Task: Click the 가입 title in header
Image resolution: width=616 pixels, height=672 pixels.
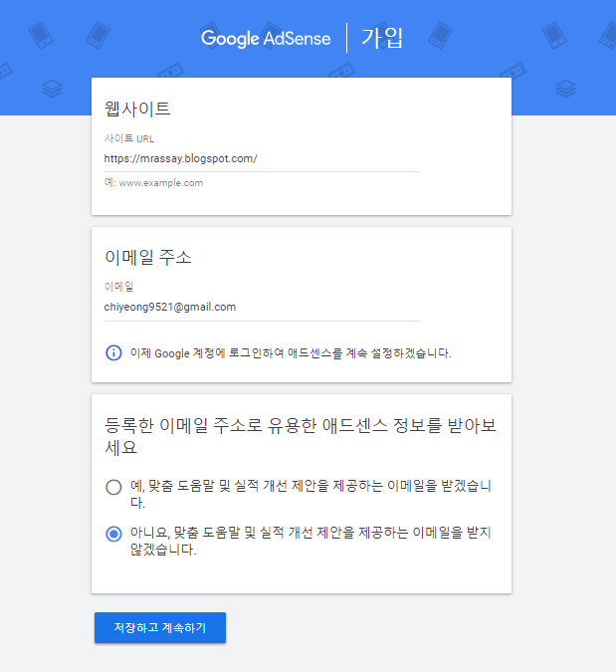Action: click(x=382, y=38)
